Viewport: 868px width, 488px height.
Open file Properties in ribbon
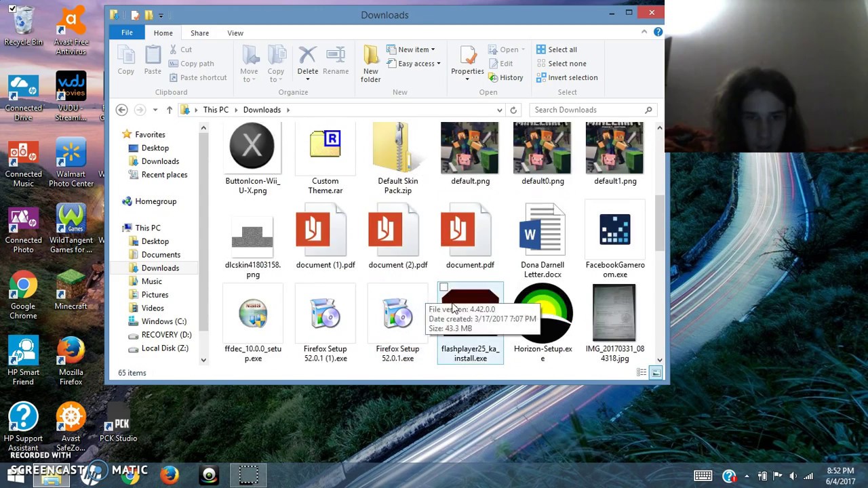pyautogui.click(x=467, y=62)
